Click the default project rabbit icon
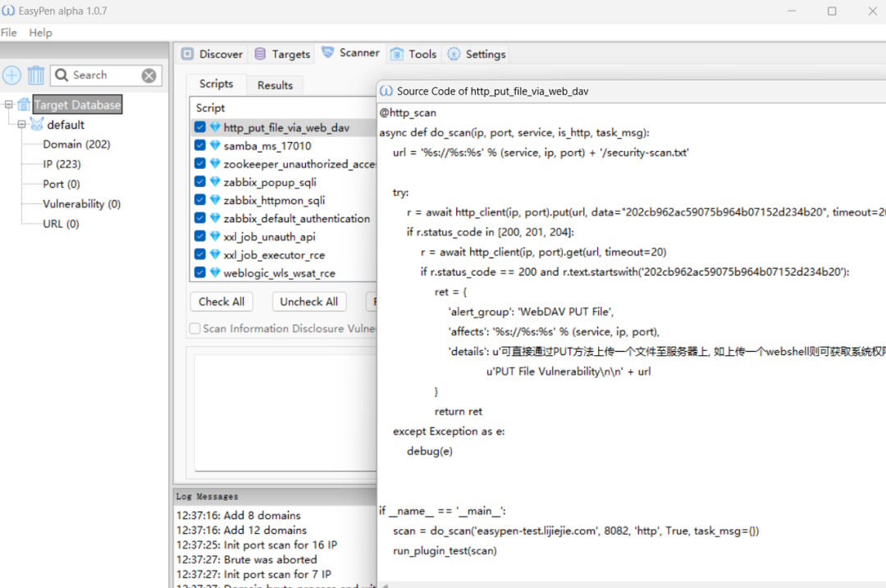886x588 pixels. coord(37,125)
